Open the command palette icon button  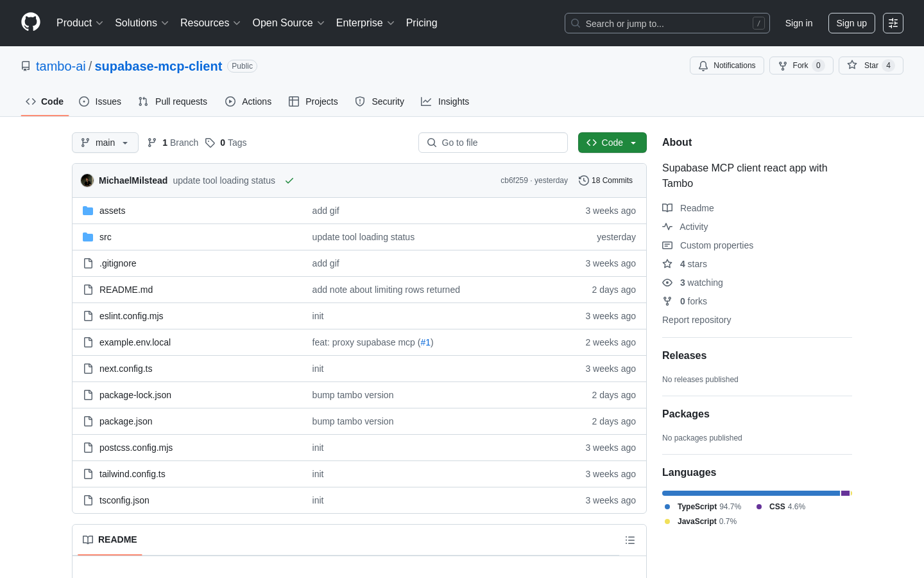[893, 23]
